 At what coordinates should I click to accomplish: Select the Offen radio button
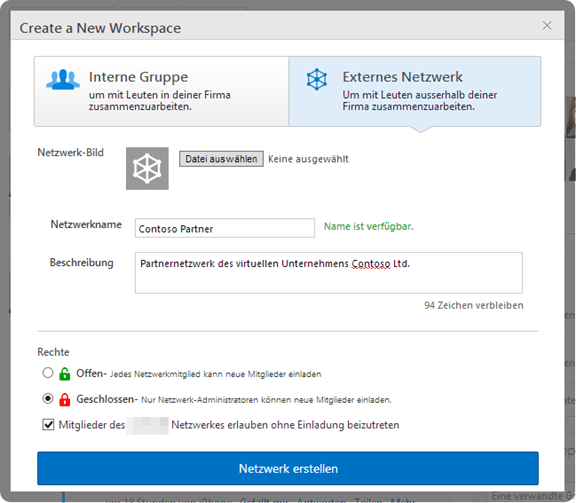[48, 373]
